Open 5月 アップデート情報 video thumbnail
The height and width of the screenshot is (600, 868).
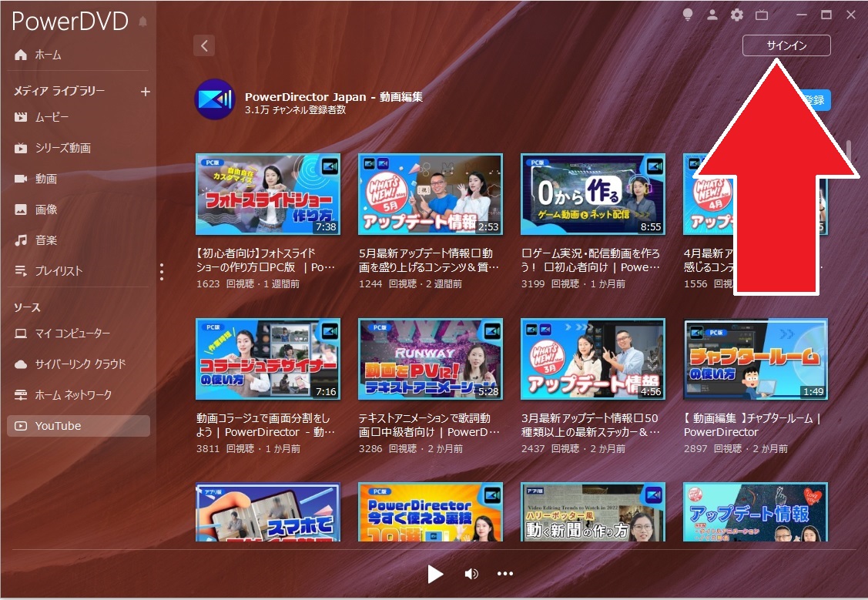430,194
